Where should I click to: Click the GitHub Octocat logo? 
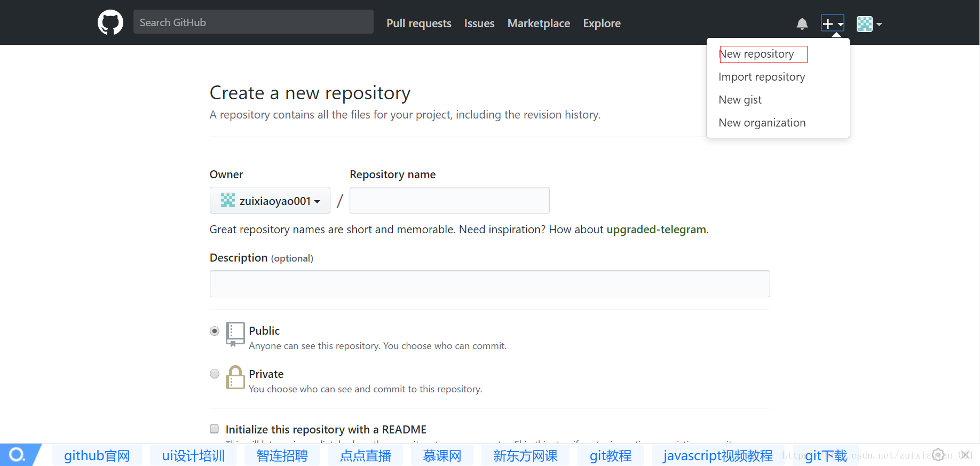coord(110,22)
